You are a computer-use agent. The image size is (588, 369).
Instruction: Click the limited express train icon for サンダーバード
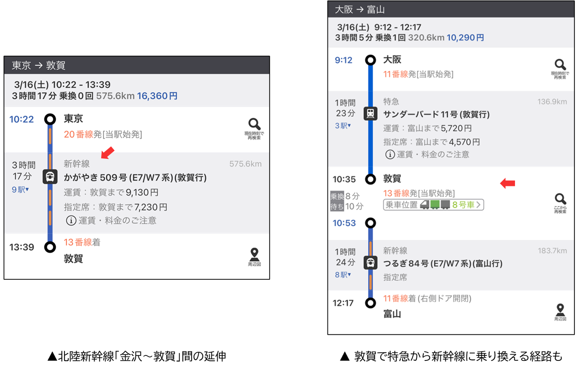[x=371, y=114]
